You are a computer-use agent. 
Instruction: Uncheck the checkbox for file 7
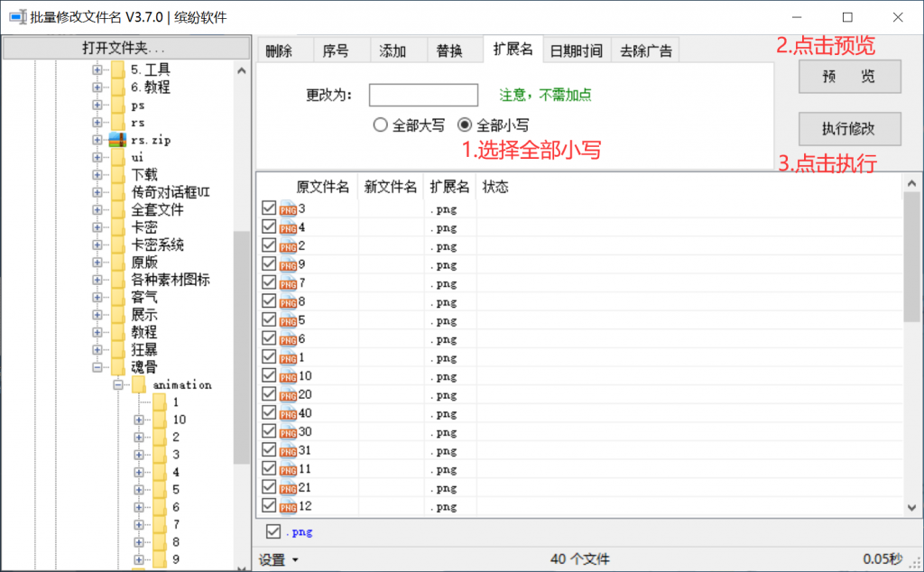[x=269, y=282]
